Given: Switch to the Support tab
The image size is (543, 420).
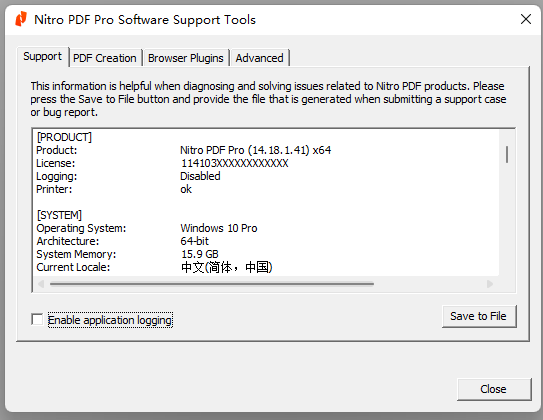Looking at the screenshot, I should 43,56.
